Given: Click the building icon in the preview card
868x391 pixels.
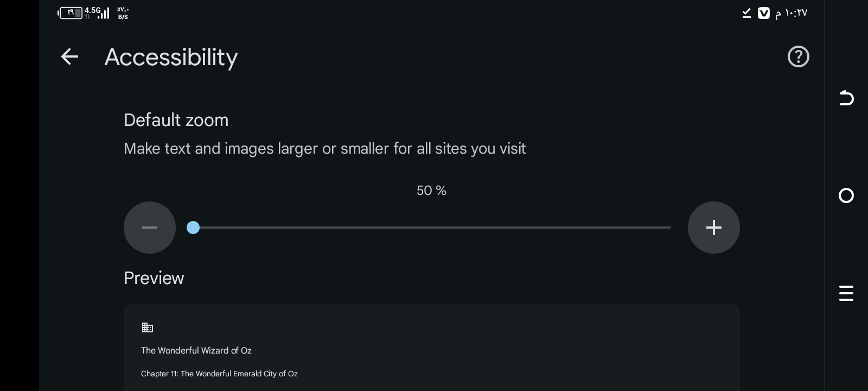Looking at the screenshot, I should [x=147, y=327].
